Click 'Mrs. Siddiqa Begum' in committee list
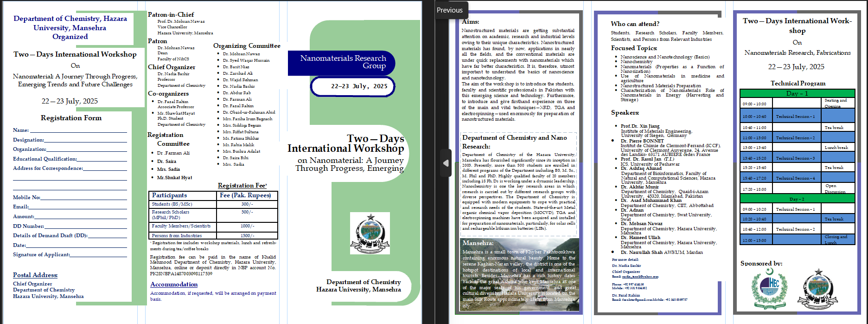 click(242, 125)
